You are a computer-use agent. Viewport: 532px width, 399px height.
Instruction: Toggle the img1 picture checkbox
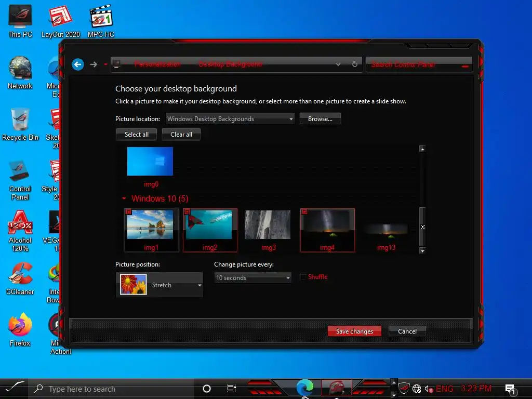pos(129,212)
